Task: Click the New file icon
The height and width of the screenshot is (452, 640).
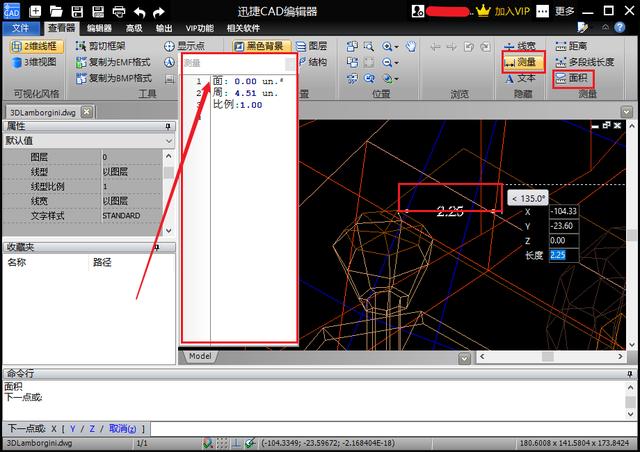Action: [36, 11]
